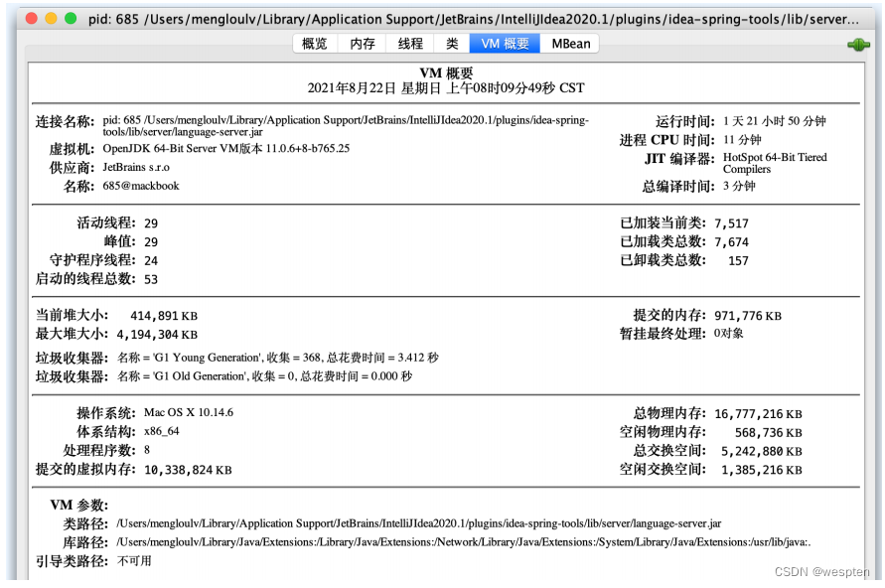
Task: Click the OpenJDK 64-Bit Server VM version text
Action: tap(225, 148)
